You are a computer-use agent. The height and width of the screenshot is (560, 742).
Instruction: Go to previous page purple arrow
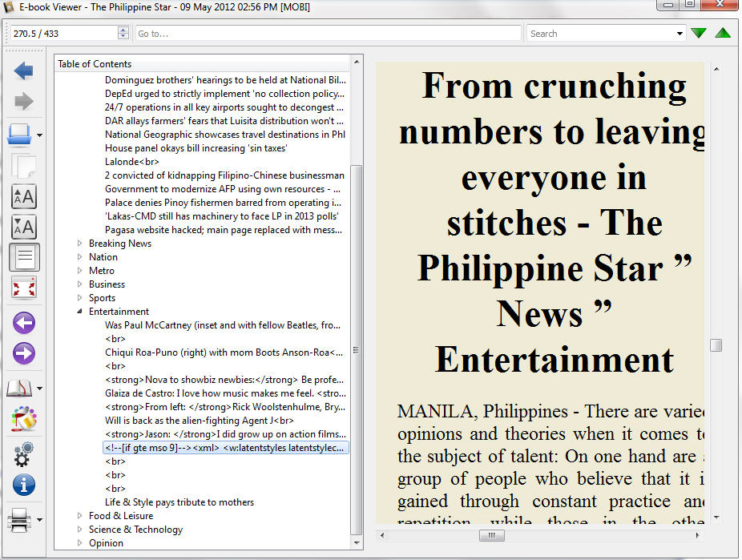[x=24, y=324]
